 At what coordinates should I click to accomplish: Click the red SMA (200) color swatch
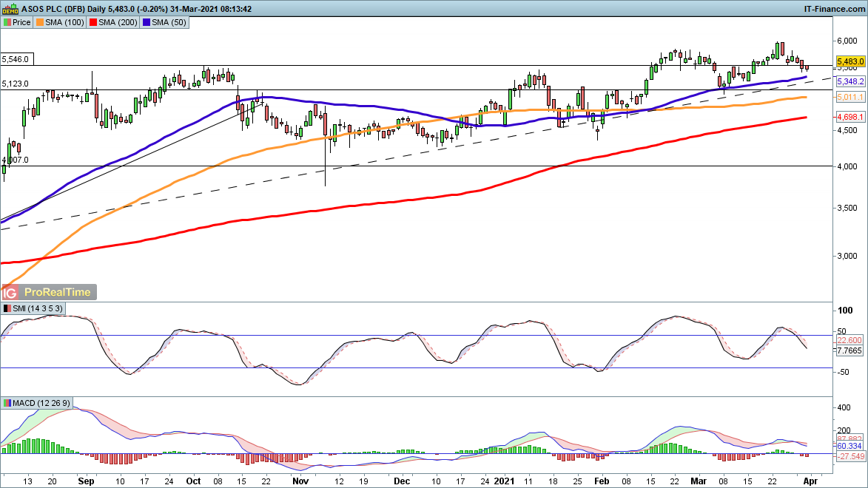[93, 22]
